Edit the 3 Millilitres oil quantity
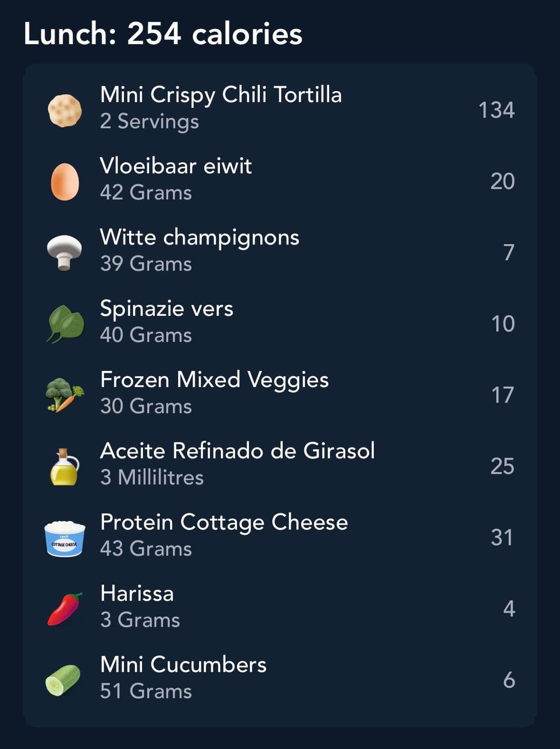The image size is (560, 749). click(x=152, y=478)
